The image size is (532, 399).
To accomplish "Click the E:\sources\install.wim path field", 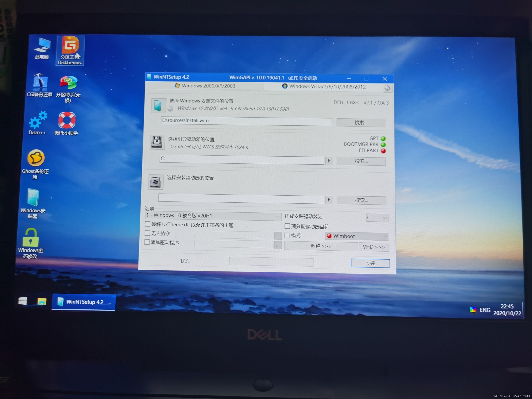I will [246, 121].
